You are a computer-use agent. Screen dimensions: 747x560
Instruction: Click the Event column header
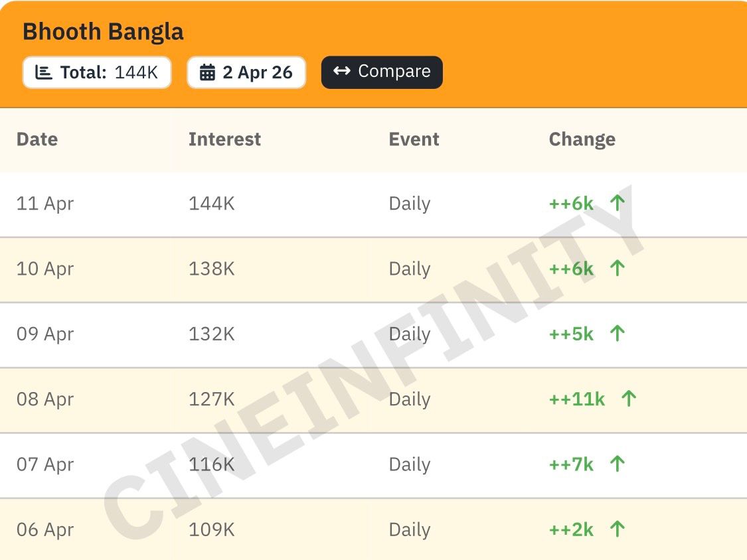click(x=414, y=139)
